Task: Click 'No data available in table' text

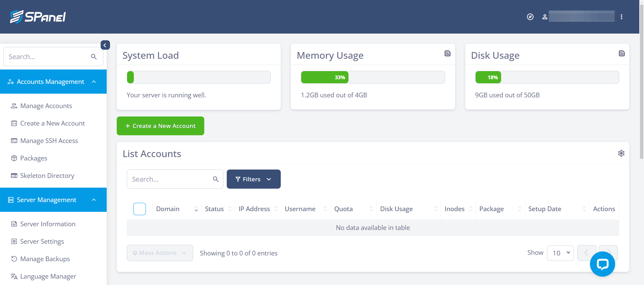Action: (373, 228)
